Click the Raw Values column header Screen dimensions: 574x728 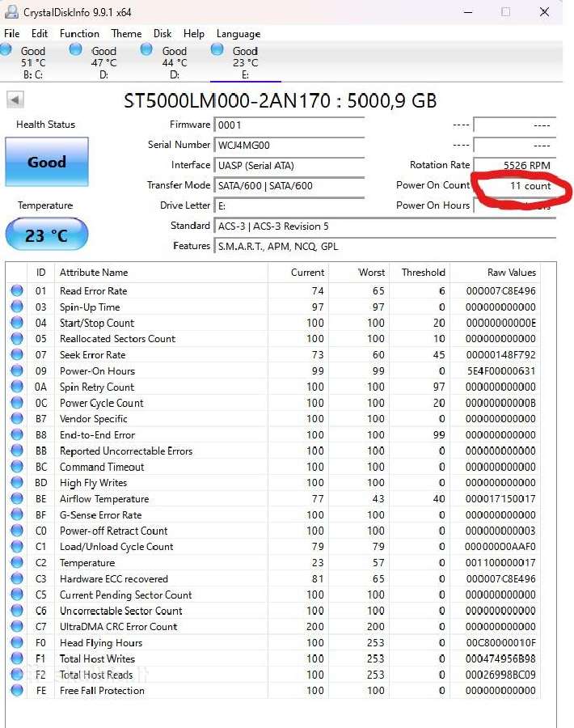point(495,273)
